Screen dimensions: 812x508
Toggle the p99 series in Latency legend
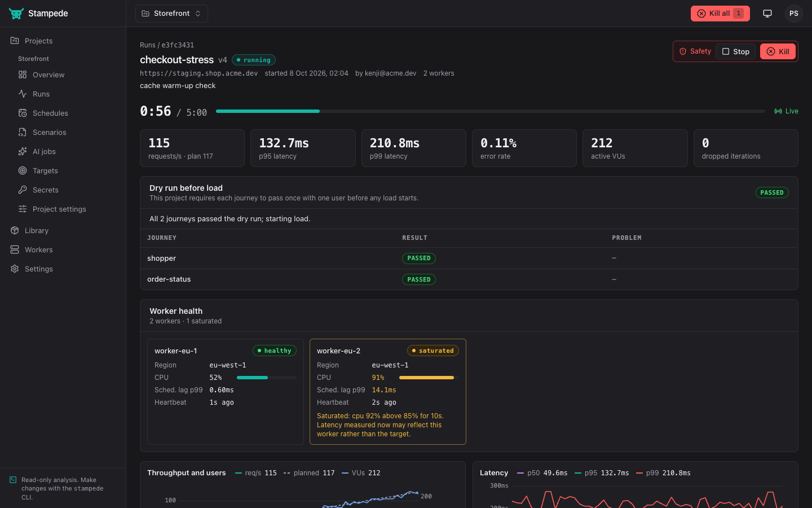point(663,473)
